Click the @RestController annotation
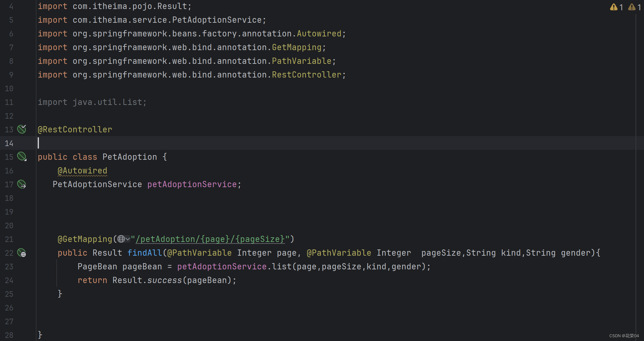 click(75, 130)
